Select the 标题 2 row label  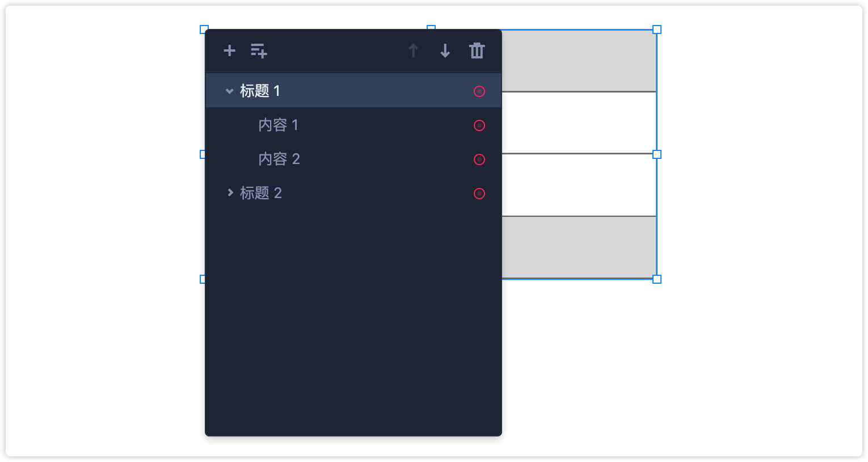(x=260, y=193)
